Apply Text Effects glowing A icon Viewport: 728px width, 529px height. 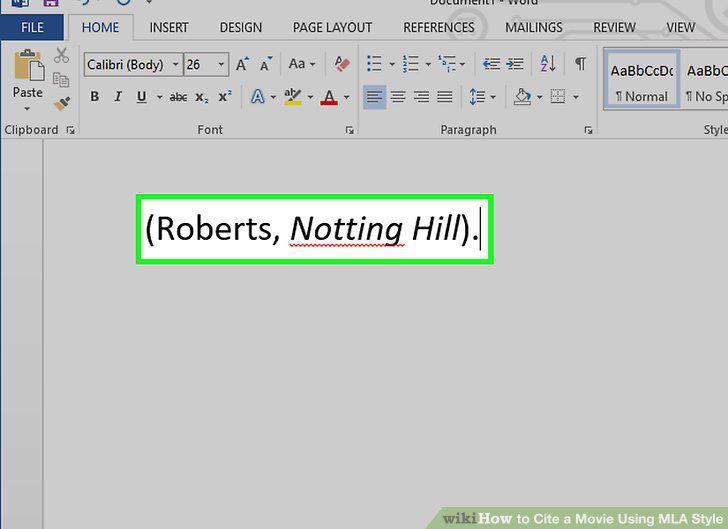click(x=257, y=97)
